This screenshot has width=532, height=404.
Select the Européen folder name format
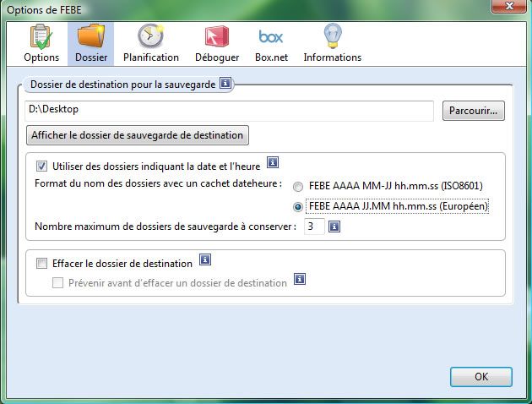(298, 207)
